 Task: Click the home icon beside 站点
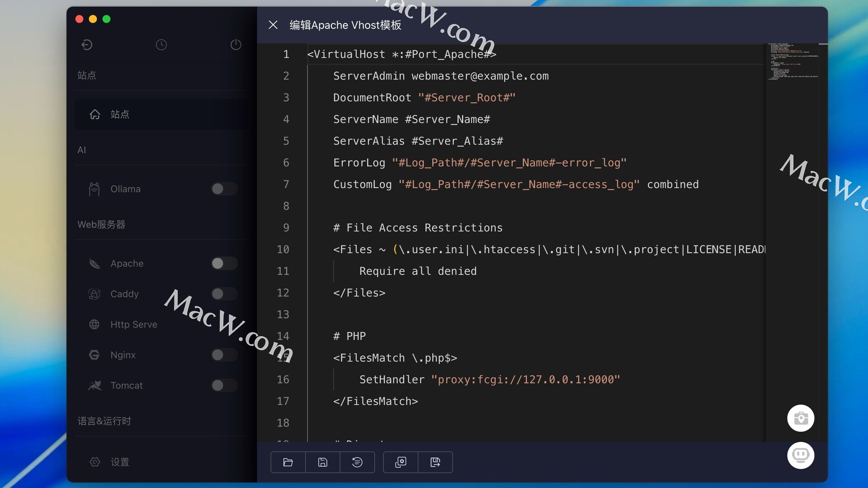pyautogui.click(x=94, y=114)
